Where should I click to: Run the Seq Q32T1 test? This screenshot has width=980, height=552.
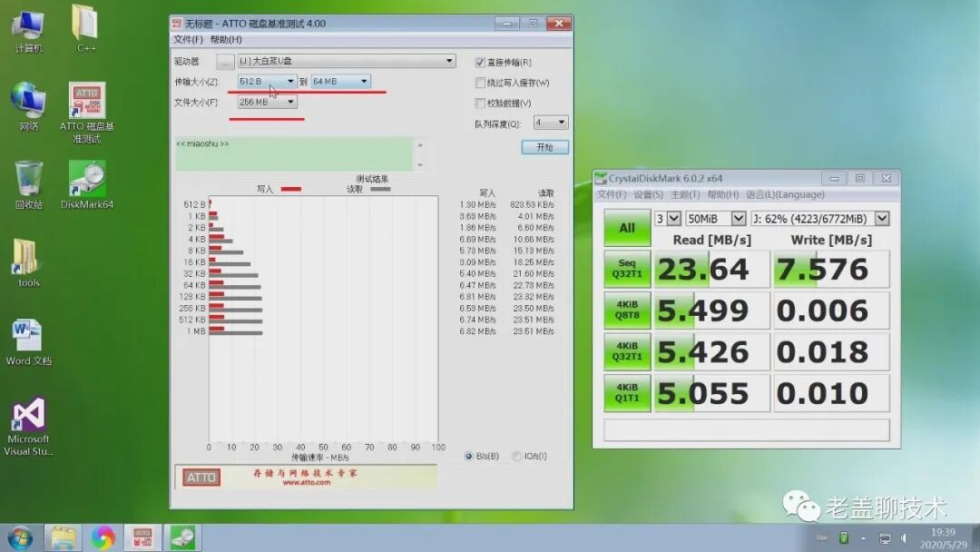(x=627, y=270)
